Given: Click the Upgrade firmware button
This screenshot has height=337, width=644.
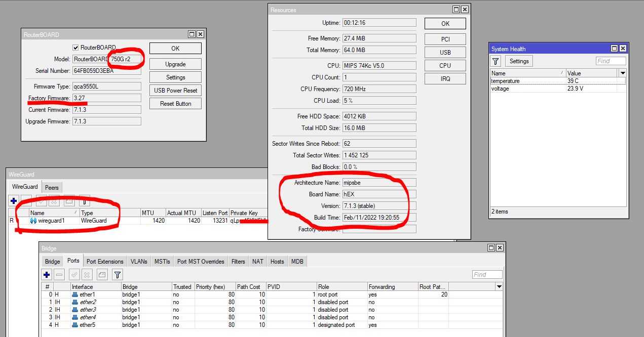Looking at the screenshot, I should click(x=175, y=64).
